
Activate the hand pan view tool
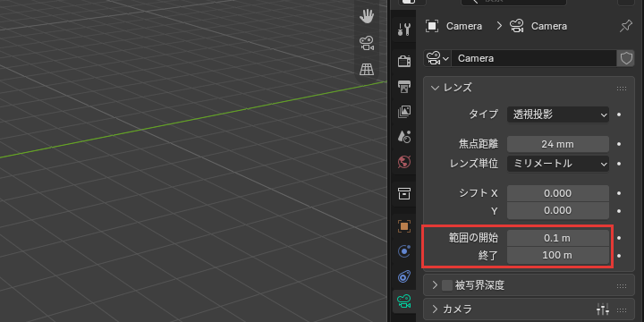(367, 17)
